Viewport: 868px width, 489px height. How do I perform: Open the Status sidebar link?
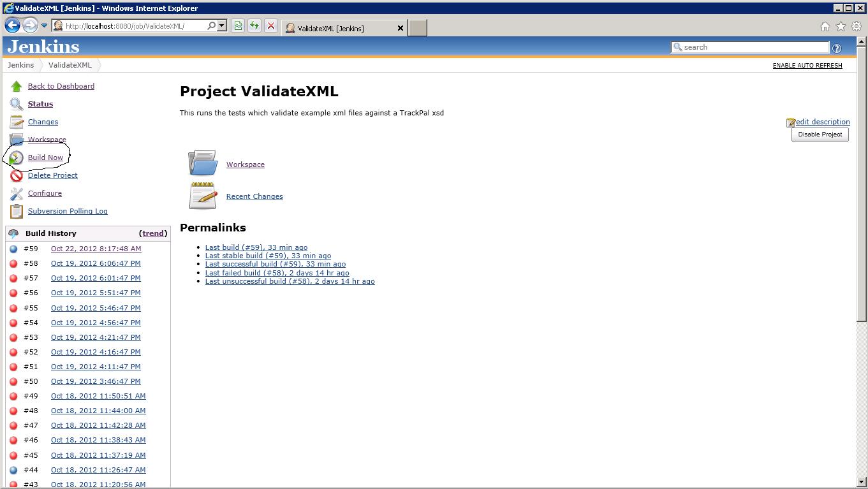click(40, 104)
